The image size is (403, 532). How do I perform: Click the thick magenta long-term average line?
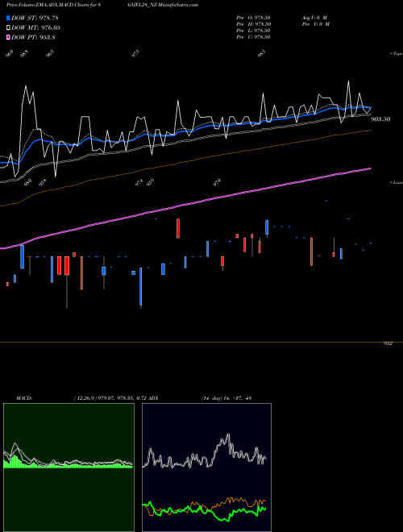click(x=185, y=206)
